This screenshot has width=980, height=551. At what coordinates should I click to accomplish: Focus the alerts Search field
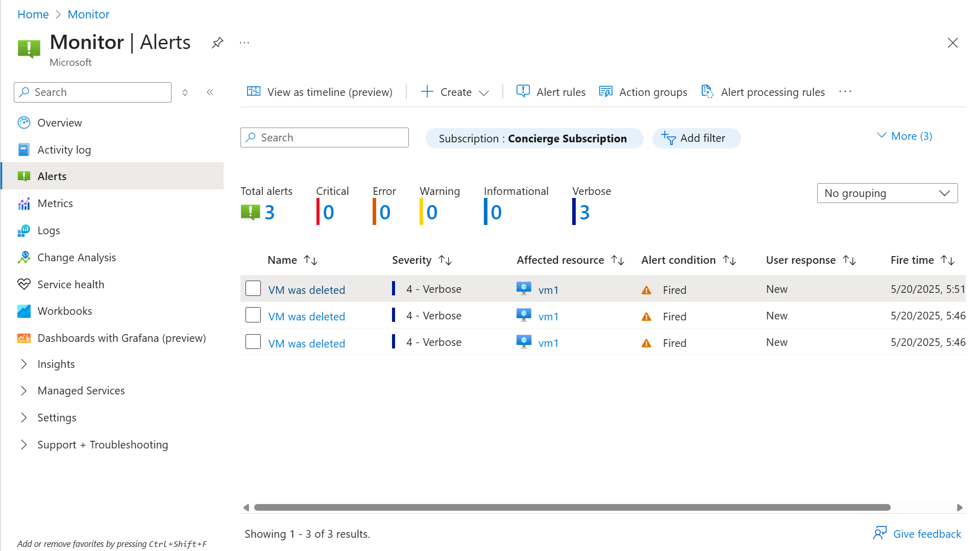[324, 138]
